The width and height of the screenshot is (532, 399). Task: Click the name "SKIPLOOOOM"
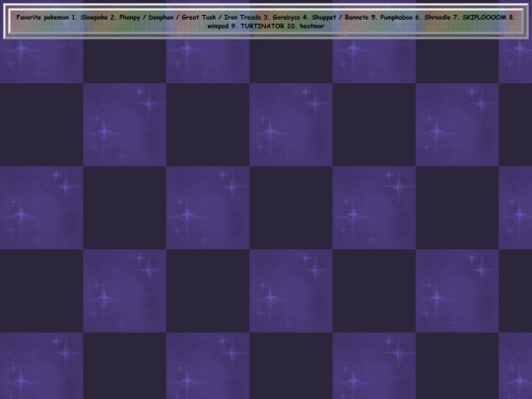coord(485,18)
